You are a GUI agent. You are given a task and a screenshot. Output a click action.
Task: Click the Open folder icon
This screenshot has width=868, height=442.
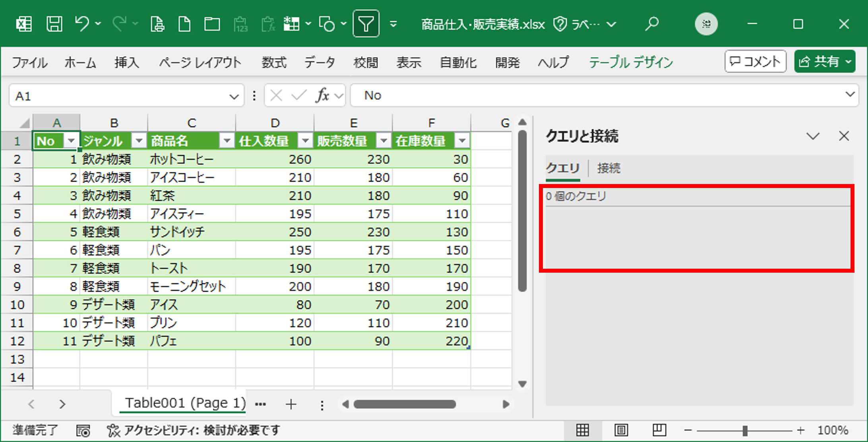point(212,24)
